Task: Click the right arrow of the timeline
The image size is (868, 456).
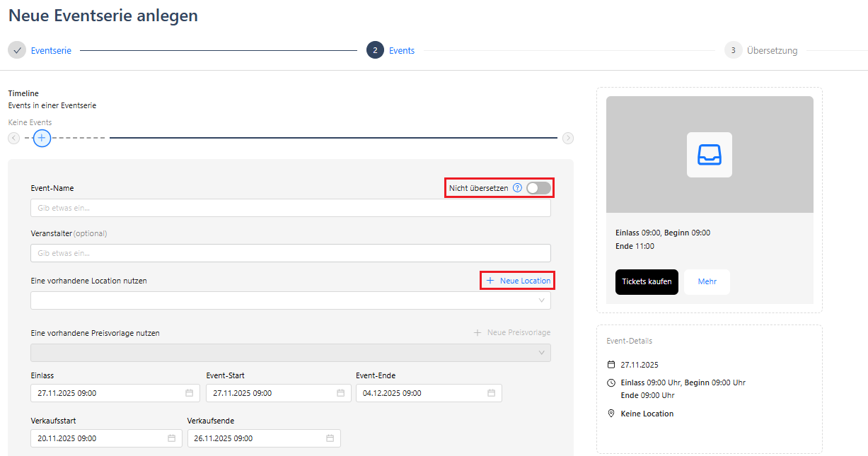Action: click(x=568, y=138)
